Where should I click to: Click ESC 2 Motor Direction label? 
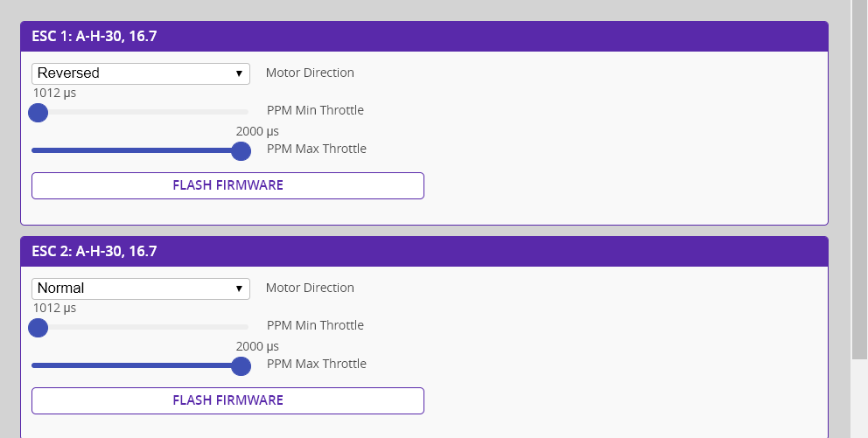point(310,288)
